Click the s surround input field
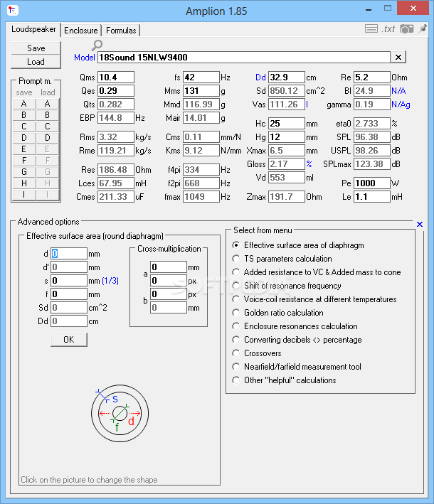The width and height of the screenshot is (434, 504). [69, 281]
